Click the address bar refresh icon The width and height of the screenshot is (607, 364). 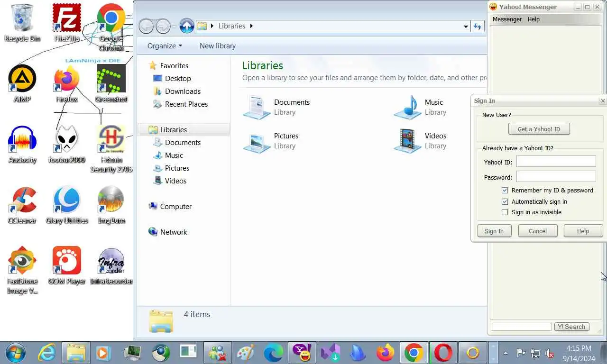tap(478, 27)
